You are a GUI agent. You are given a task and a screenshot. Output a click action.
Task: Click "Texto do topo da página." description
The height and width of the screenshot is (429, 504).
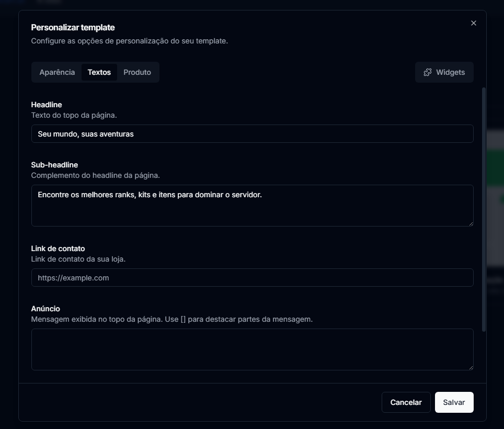74,115
